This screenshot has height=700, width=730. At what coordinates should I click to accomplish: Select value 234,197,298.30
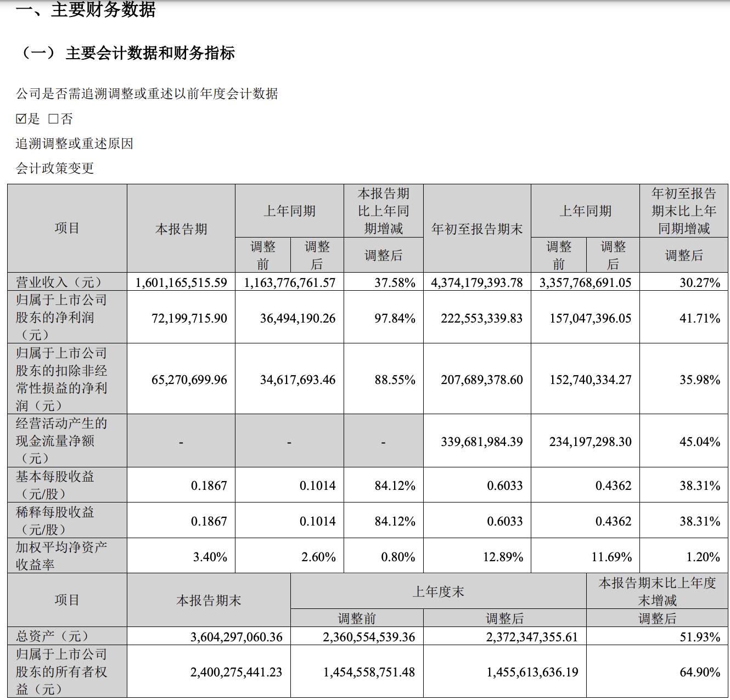tap(591, 442)
